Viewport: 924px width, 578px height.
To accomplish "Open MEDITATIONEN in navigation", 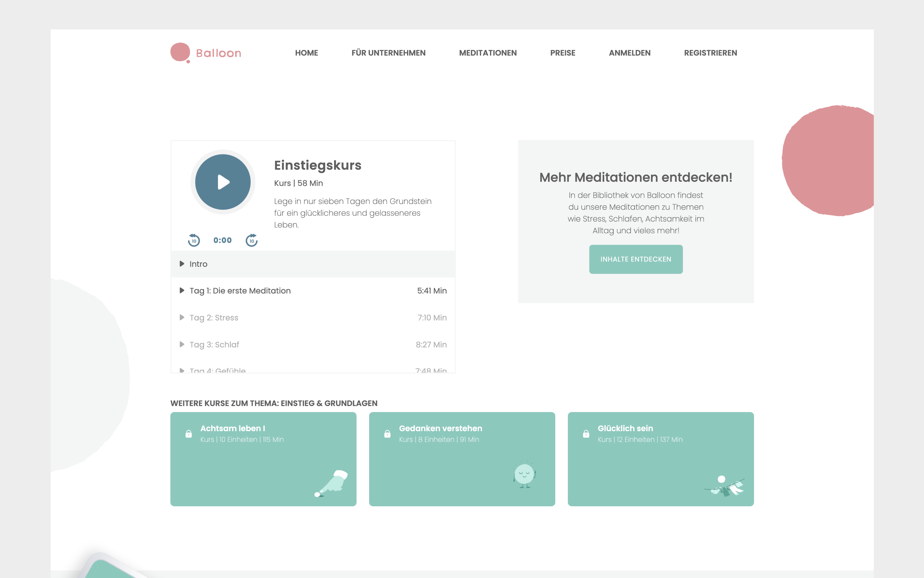I will (488, 53).
